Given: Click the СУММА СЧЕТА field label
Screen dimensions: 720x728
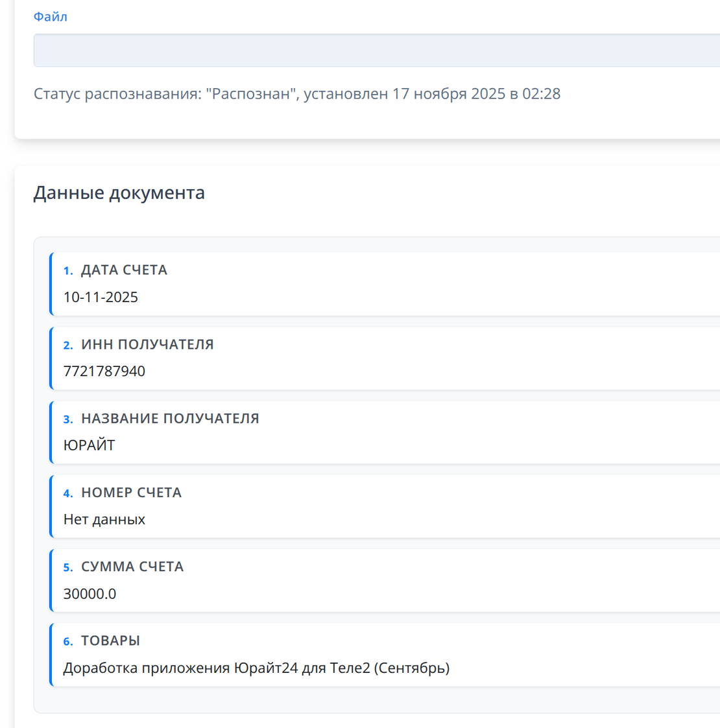Looking at the screenshot, I should tap(132, 567).
